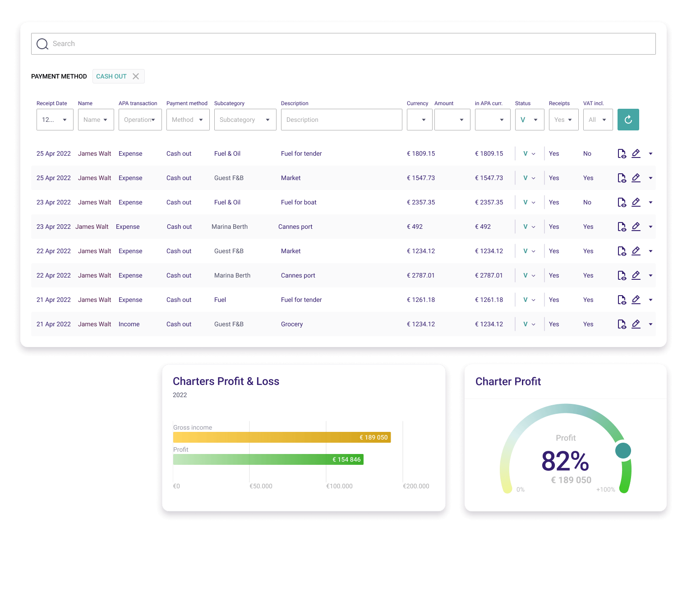
Task: Open Receipt Date filter dropdown
Action: pos(55,120)
